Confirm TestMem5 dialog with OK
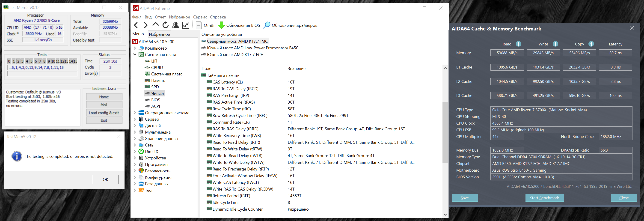The image size is (644, 221). tap(106, 179)
